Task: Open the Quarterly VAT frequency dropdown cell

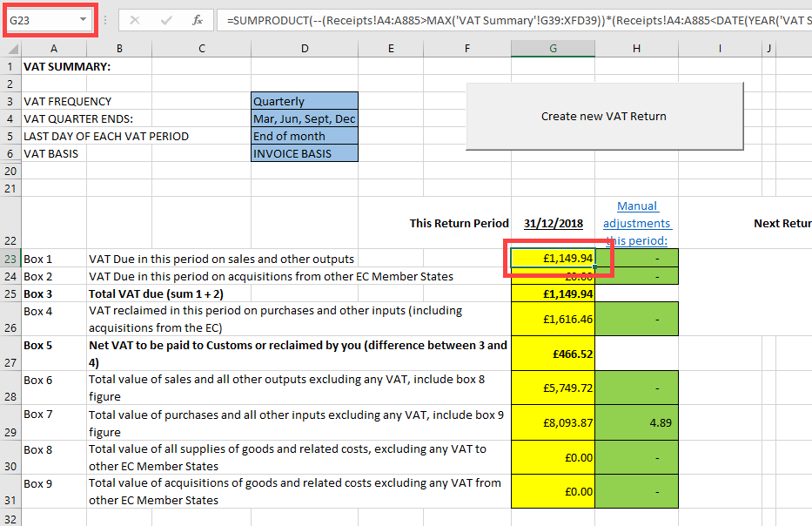Action: point(303,101)
